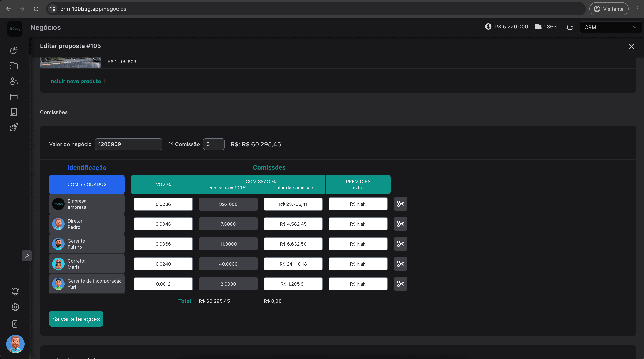Click commission value R$ 23.756,41
Screen dimensions: 644x359
[293, 204]
